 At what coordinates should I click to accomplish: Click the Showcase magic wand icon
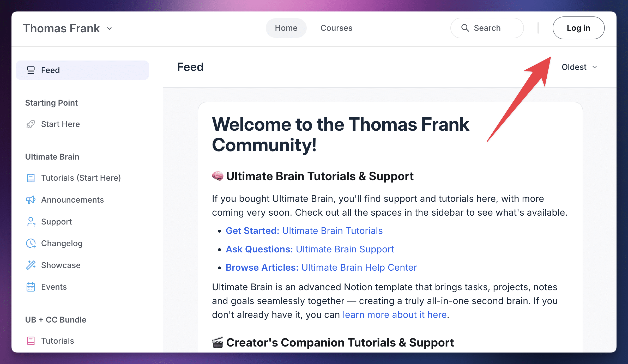[x=31, y=265]
